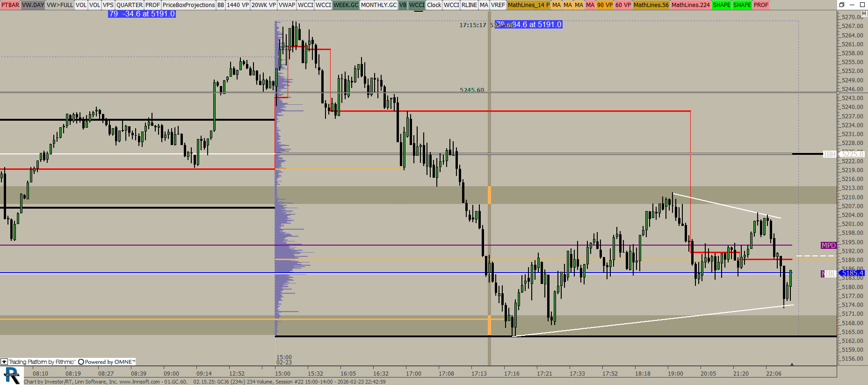868x385 pixels.
Task: Toggle the green WEEK.GC button
Action: 346,5
